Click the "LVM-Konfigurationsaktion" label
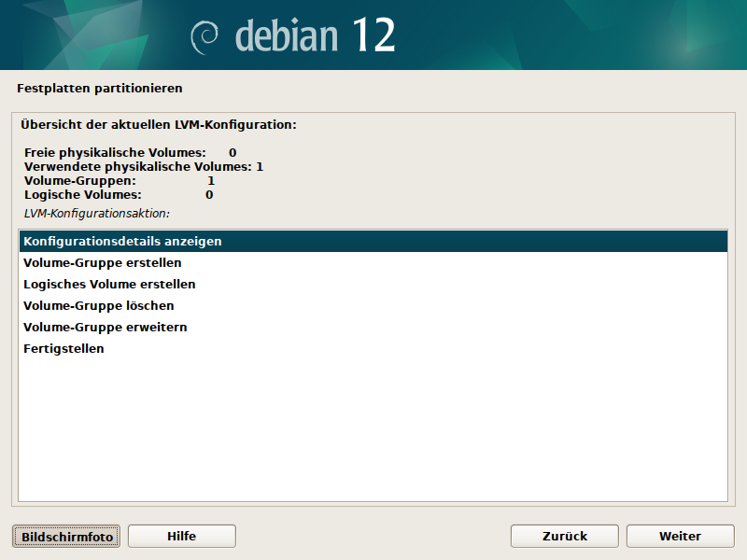 pyautogui.click(x=96, y=213)
